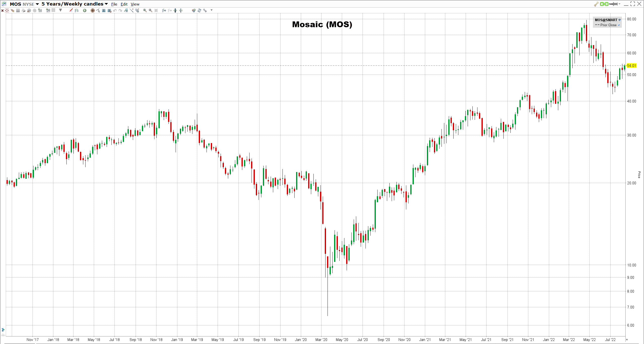Select the red pencil drawing tool
The width and height of the screenshot is (644, 344).
pyautogui.click(x=71, y=10)
